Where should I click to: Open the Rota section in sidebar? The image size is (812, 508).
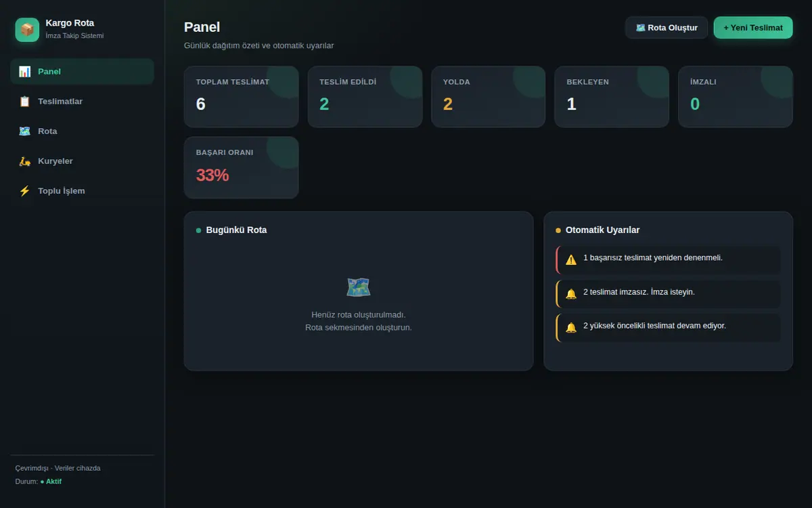(x=82, y=131)
